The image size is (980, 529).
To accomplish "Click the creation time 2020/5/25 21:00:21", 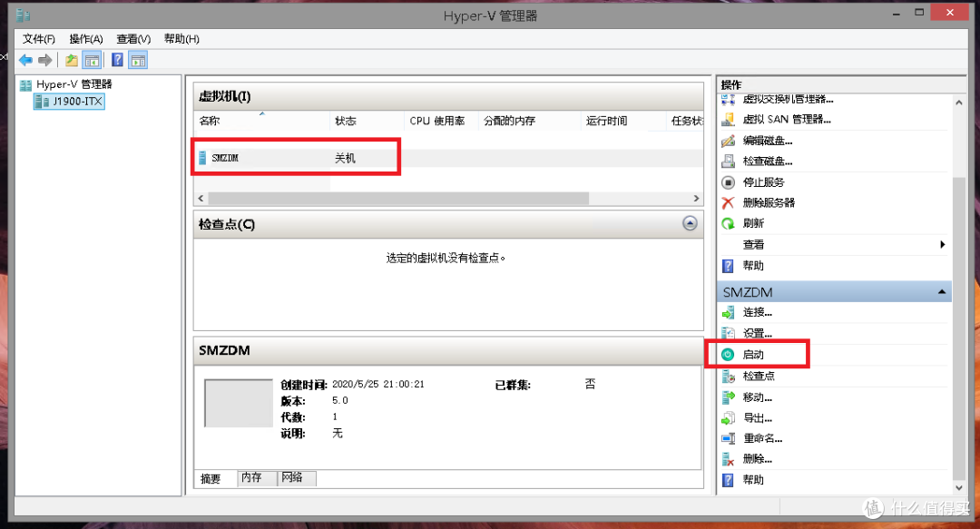I will coord(378,384).
